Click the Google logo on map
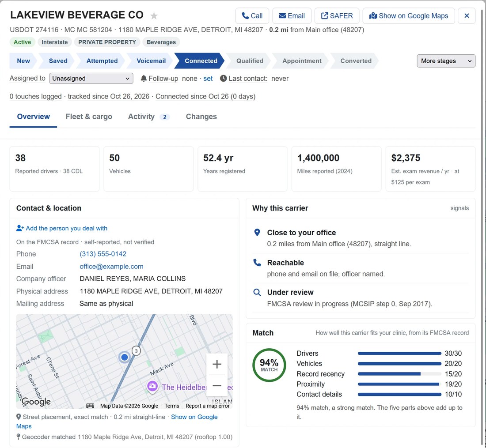Image resolution: width=486 pixels, height=448 pixels. (x=36, y=402)
